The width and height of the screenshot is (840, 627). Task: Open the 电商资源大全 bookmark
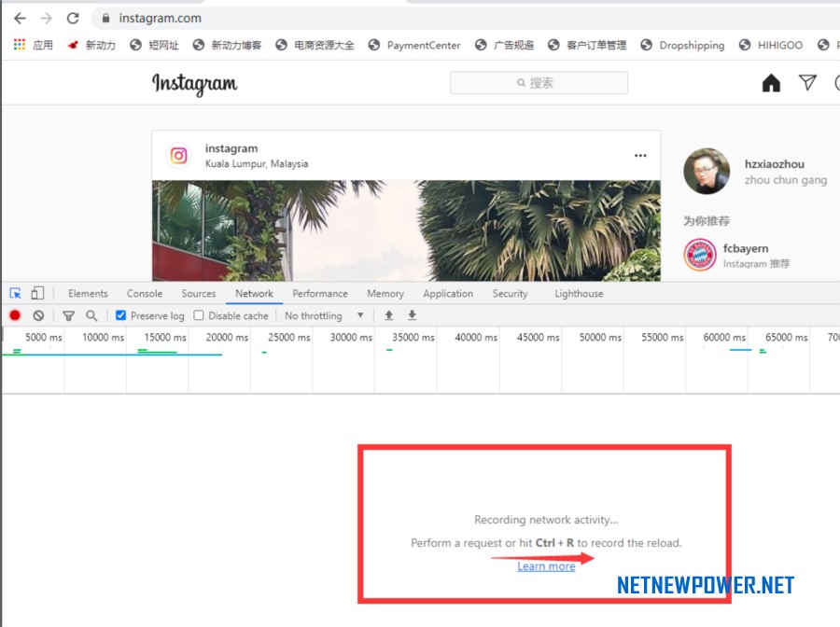315,45
